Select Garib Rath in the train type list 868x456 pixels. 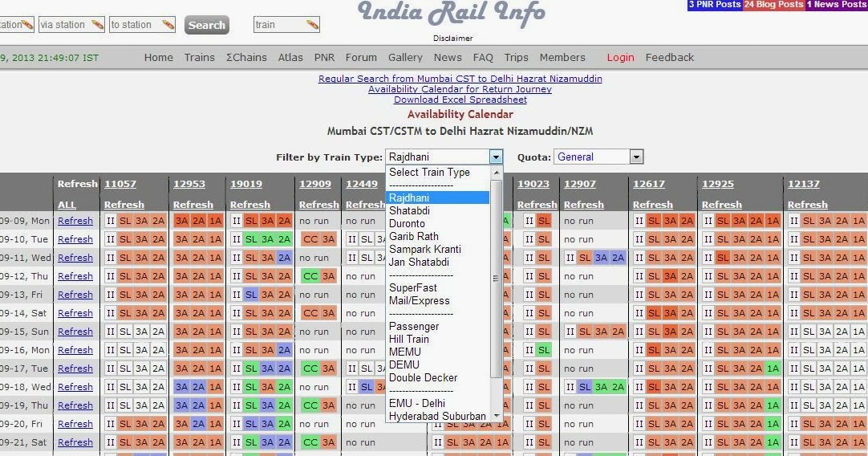click(437, 236)
